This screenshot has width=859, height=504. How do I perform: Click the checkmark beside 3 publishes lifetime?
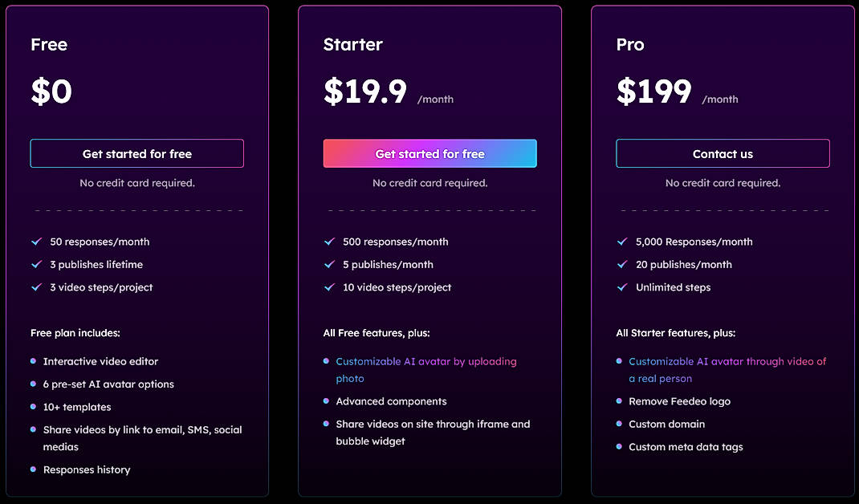[x=36, y=264]
